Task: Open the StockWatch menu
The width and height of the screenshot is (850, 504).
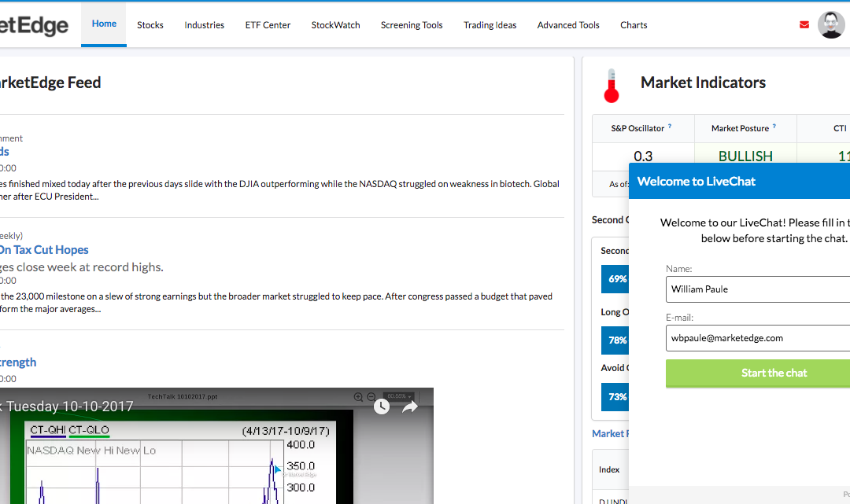Action: pyautogui.click(x=335, y=25)
